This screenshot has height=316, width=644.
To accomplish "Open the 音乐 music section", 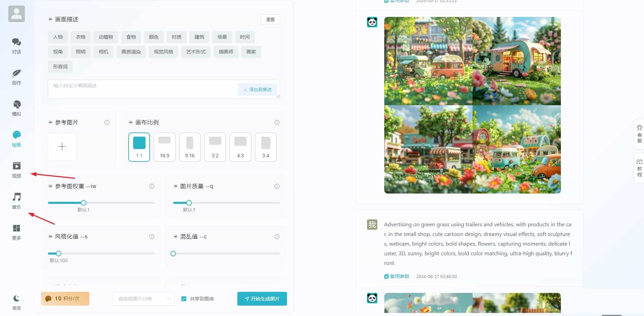I will [x=16, y=200].
